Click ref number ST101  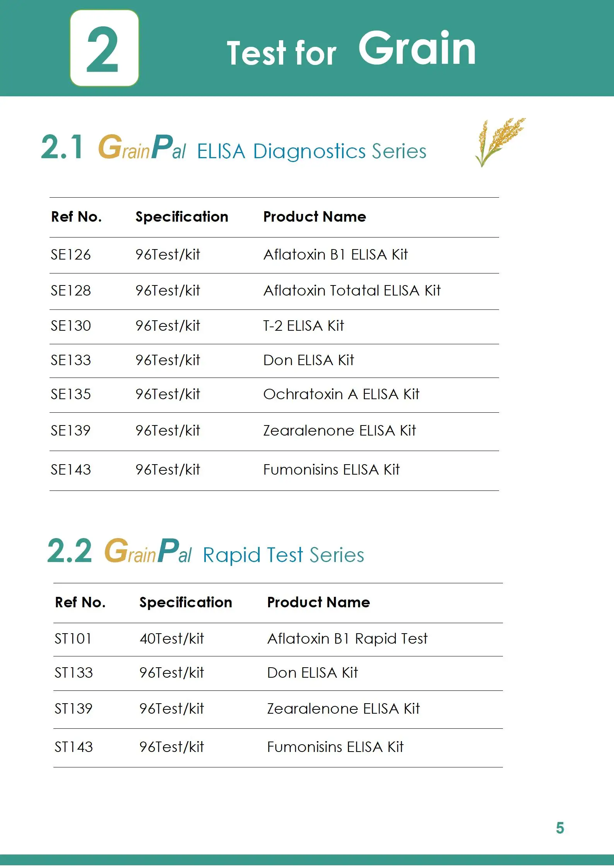pos(73,639)
